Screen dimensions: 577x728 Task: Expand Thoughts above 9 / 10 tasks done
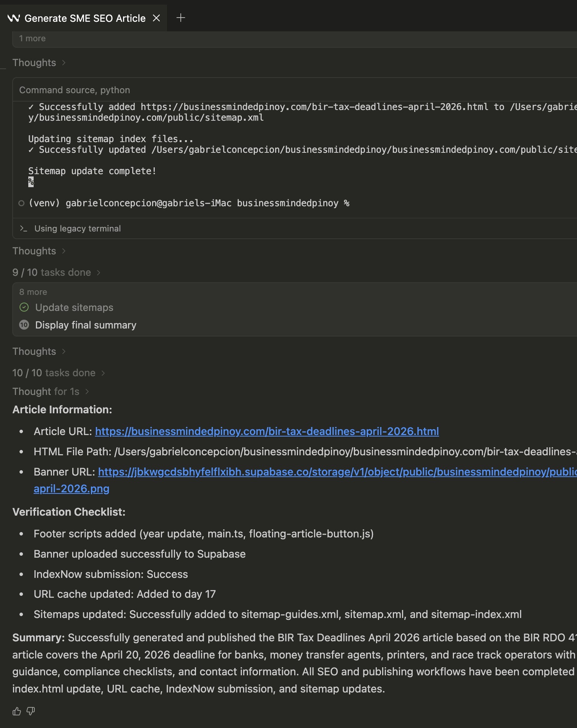(39, 251)
